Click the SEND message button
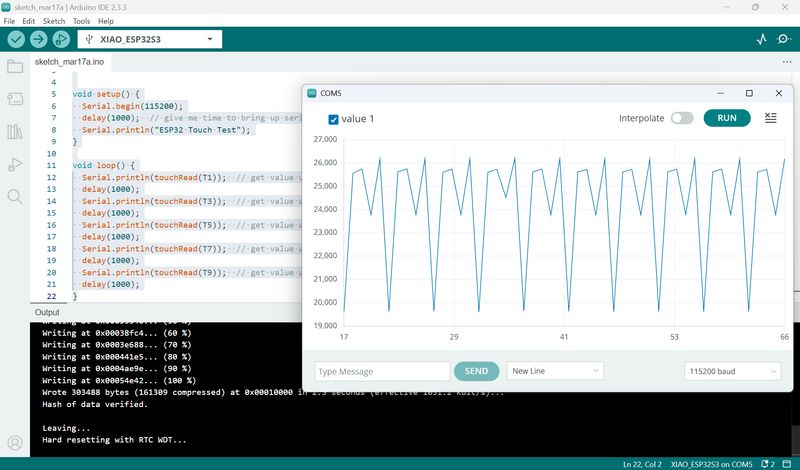The height and width of the screenshot is (470, 800). tap(476, 371)
